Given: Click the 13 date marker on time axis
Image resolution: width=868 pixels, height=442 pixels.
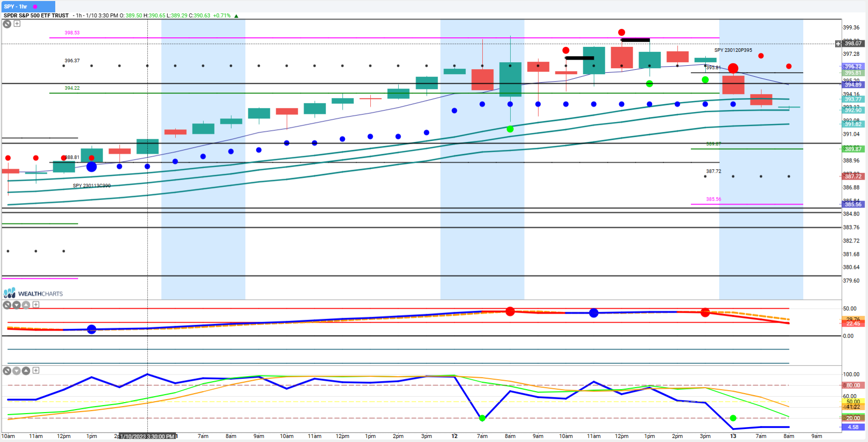Looking at the screenshot, I should (x=733, y=436).
